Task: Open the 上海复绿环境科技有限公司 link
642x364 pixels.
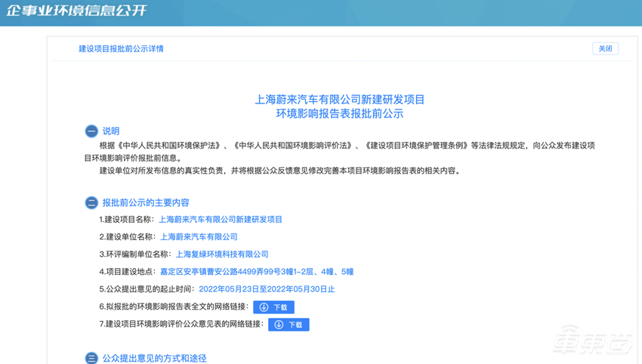Action: 221,254
